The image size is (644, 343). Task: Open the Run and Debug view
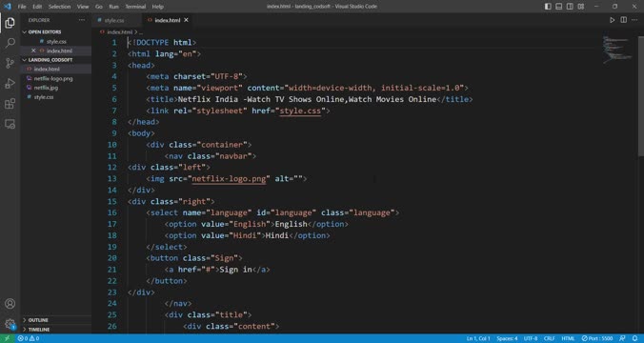10,84
